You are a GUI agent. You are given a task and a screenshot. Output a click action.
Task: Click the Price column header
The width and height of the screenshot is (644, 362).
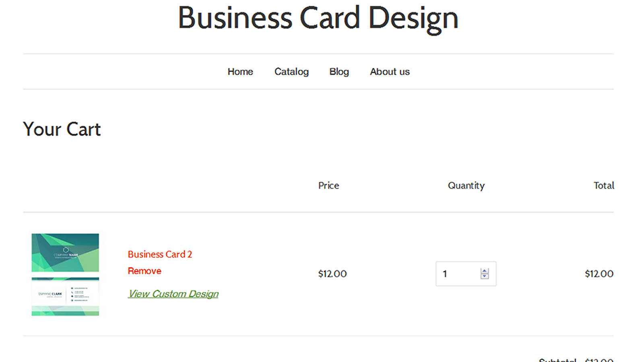[x=328, y=185]
